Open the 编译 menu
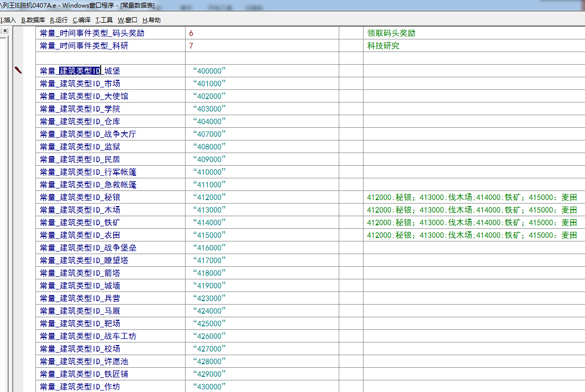585x392 pixels. [81, 20]
